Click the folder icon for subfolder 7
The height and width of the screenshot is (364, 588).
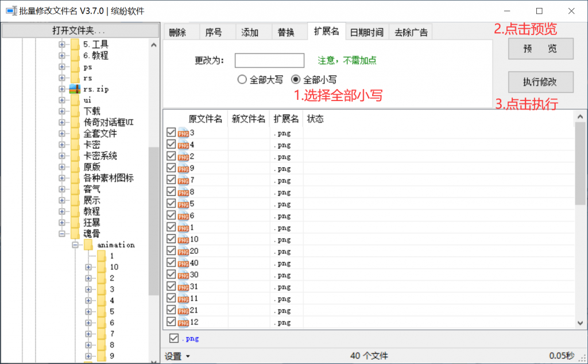pyautogui.click(x=102, y=334)
